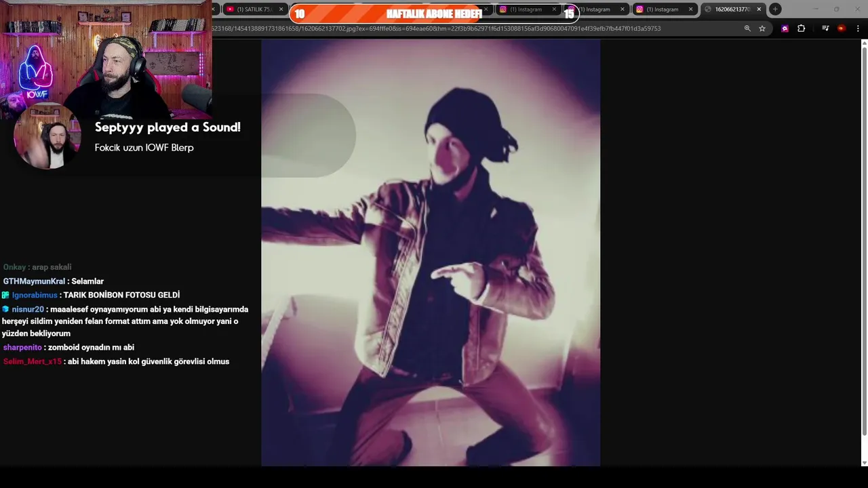Screen dimensions: 868x488
Task: Close the active 1620662137 image tab
Action: coord(759,9)
